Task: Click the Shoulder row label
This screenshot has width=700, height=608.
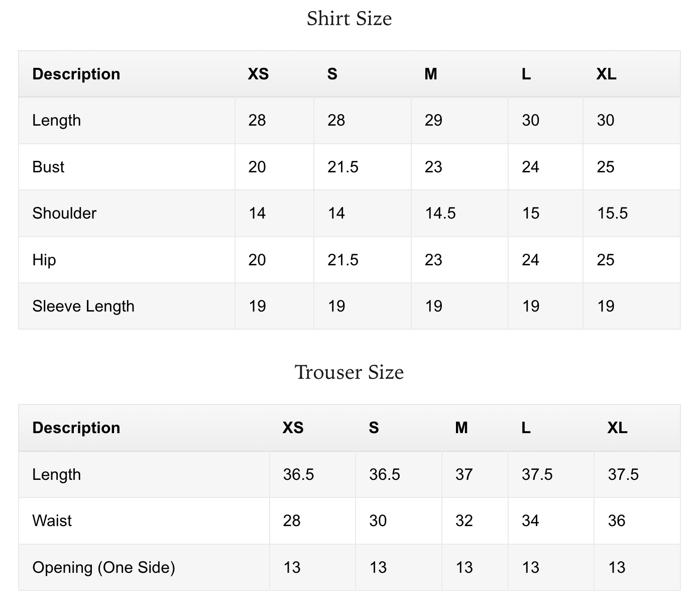Action: (64, 213)
